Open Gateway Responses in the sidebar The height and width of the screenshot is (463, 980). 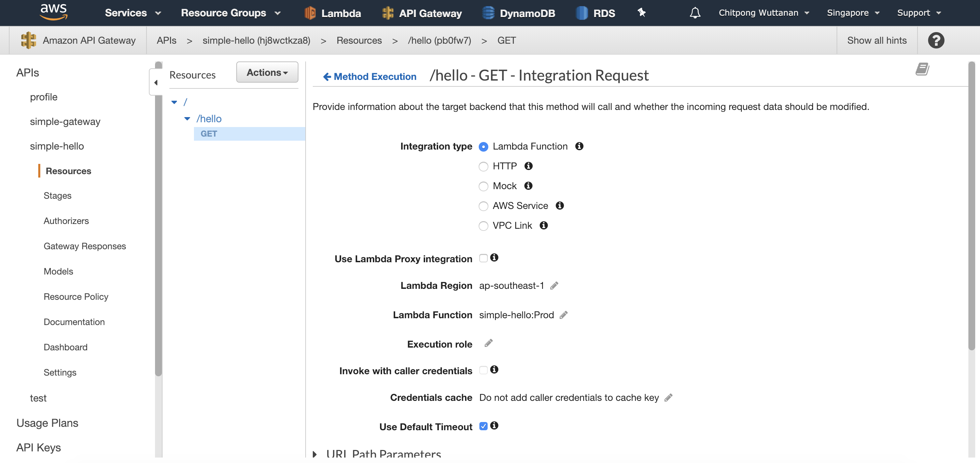(x=85, y=246)
